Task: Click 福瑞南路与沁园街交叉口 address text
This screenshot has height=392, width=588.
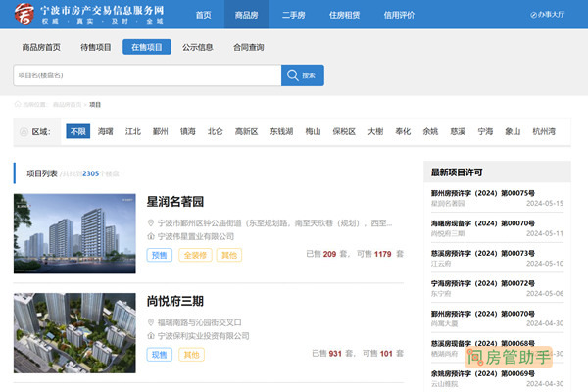Action: coord(200,322)
